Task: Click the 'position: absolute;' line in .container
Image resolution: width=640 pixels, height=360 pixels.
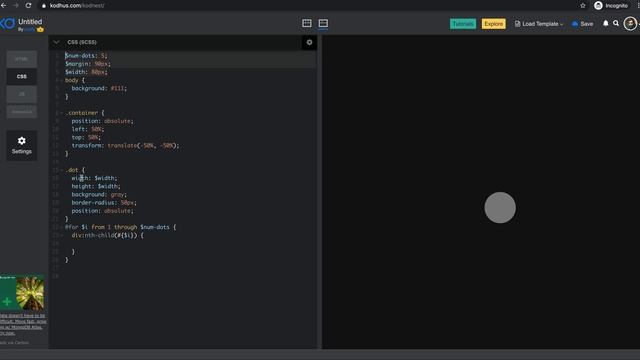Action: coord(102,121)
